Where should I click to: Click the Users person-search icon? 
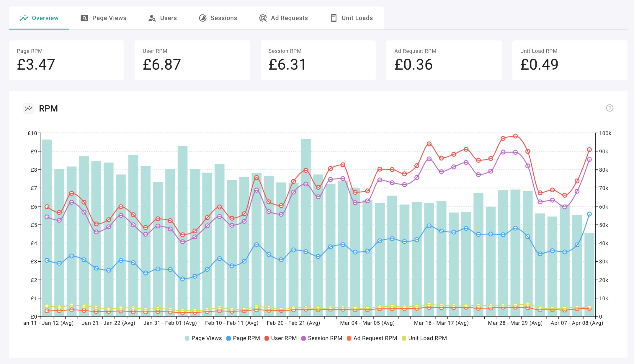[x=152, y=18]
